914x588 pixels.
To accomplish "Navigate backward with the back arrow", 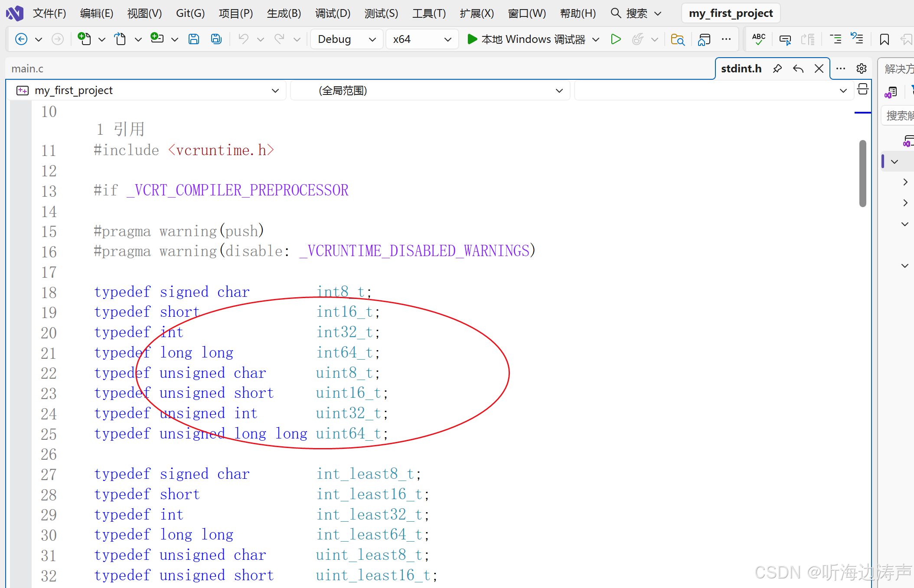I will (21, 39).
